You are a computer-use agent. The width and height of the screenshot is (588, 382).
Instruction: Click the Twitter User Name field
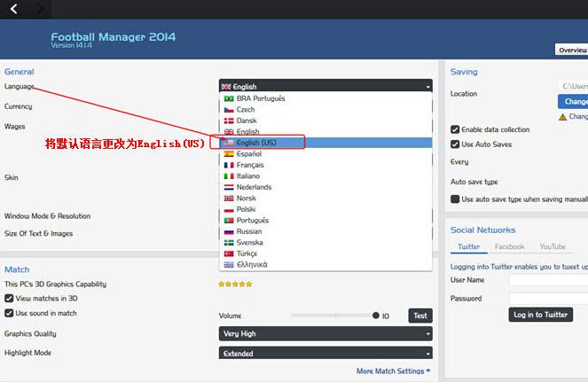tap(548, 280)
